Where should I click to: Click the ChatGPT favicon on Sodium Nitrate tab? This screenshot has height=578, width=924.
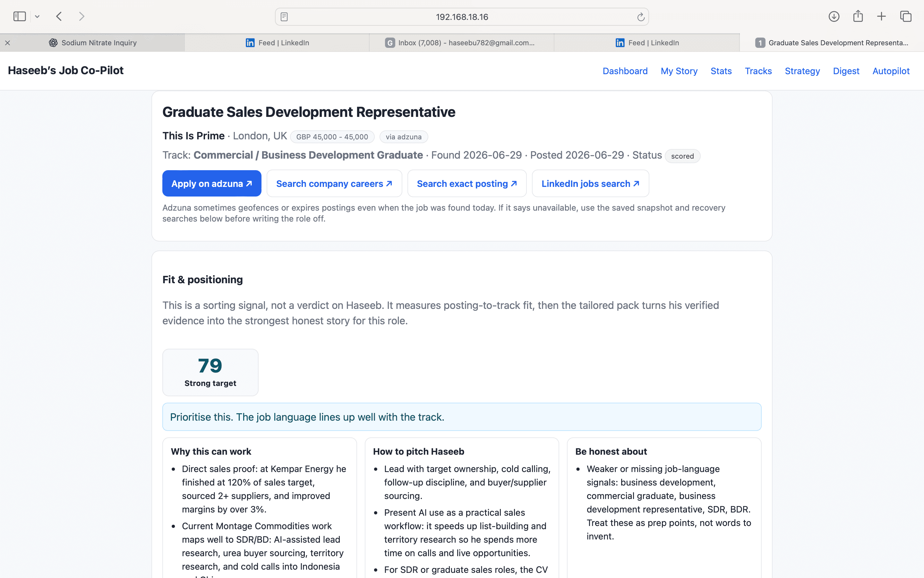click(53, 43)
